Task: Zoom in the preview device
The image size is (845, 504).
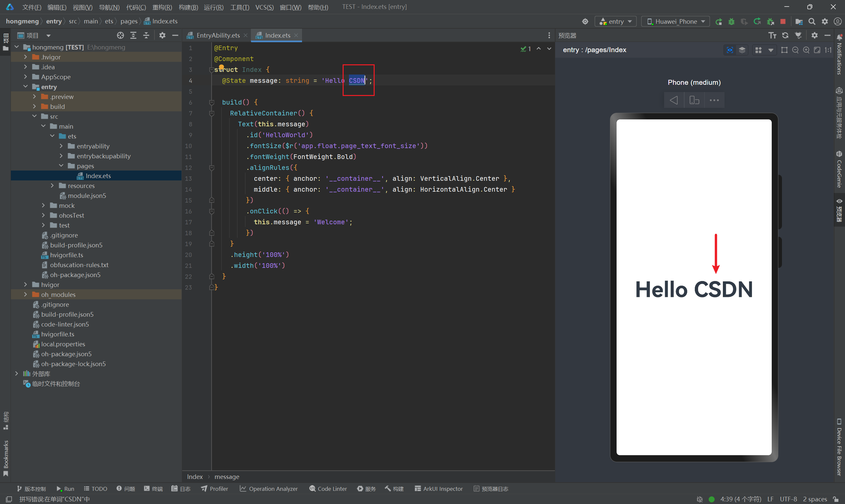Action: click(806, 50)
